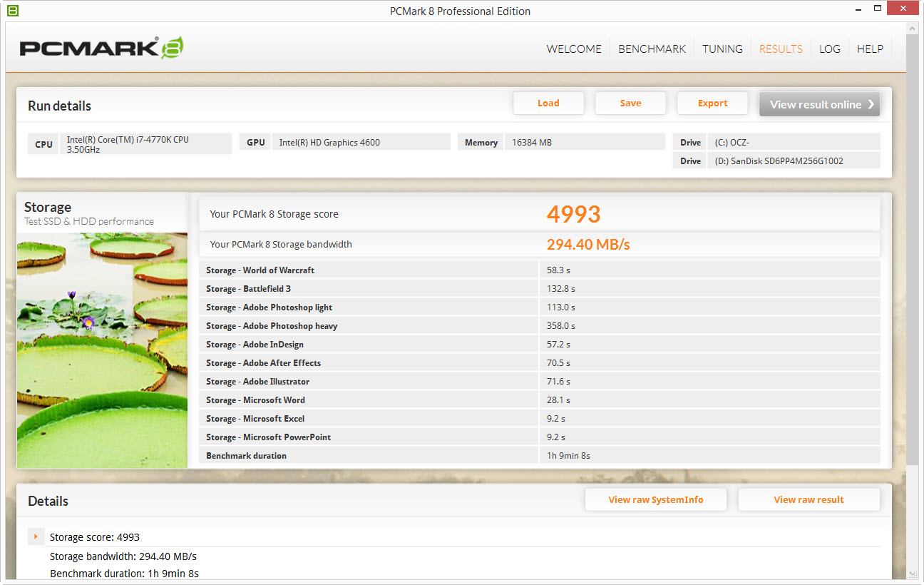The height and width of the screenshot is (585, 924).
Task: Select the Storage - World of Warcraft row
Action: (x=540, y=270)
